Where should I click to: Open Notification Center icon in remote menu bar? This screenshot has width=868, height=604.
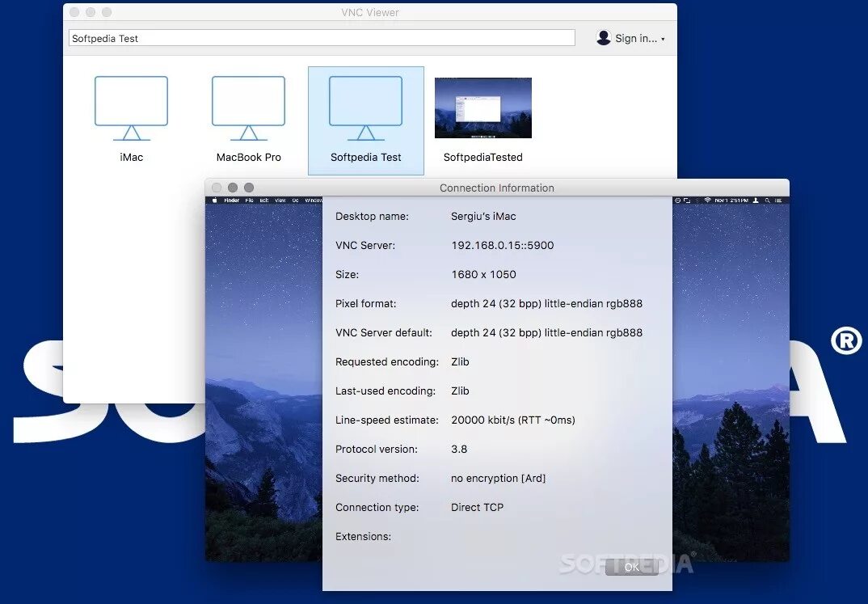tap(777, 201)
